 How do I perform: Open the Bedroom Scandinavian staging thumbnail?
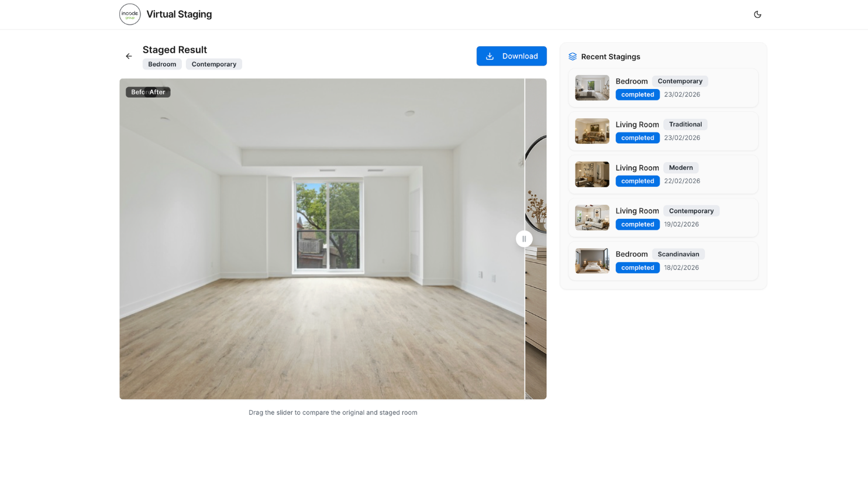pyautogui.click(x=592, y=261)
